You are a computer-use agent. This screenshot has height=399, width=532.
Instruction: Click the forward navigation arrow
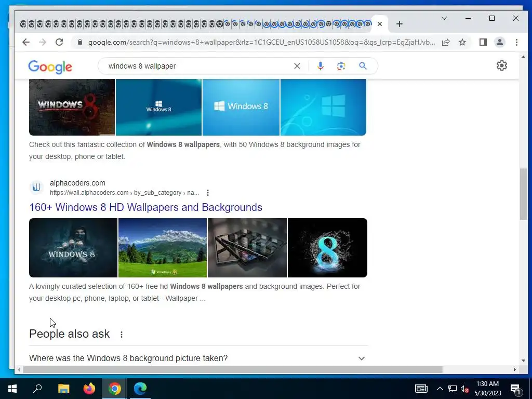[43, 42]
